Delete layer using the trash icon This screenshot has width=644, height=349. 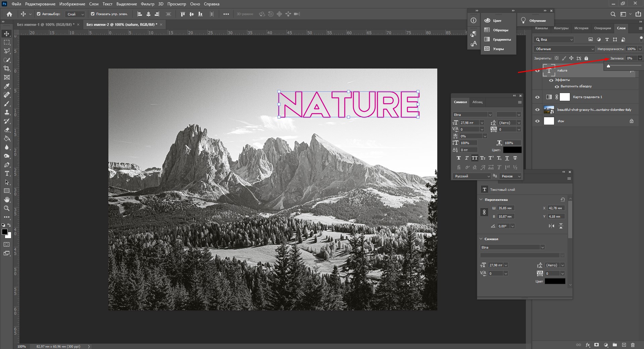633,345
